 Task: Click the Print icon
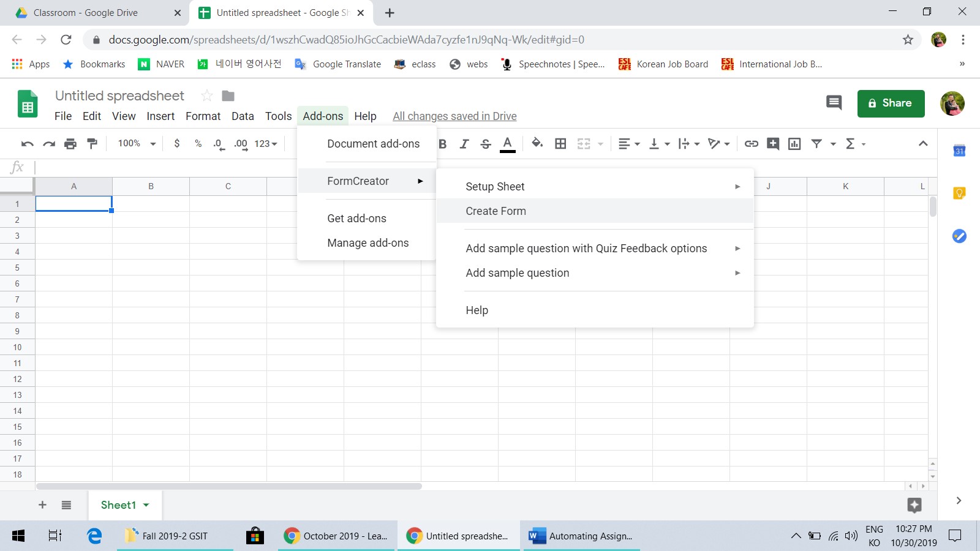pyautogui.click(x=70, y=144)
